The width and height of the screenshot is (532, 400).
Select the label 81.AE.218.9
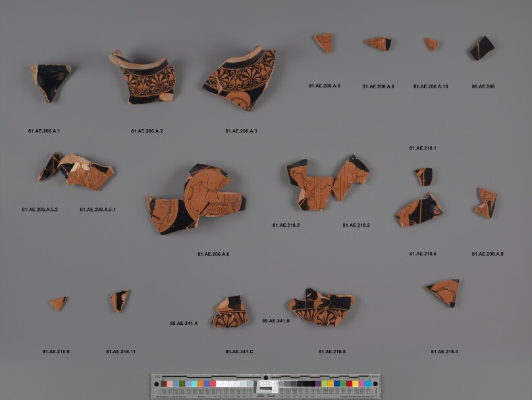click(x=56, y=351)
